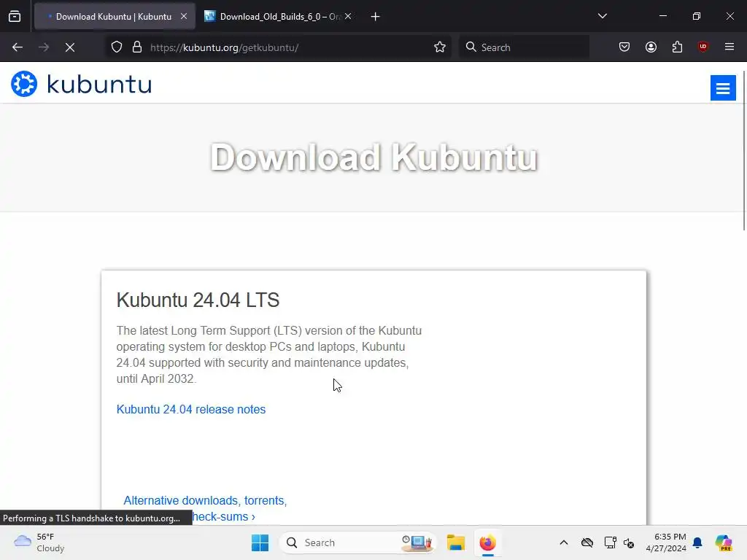Open Alternative downloads, torrents link

205,500
